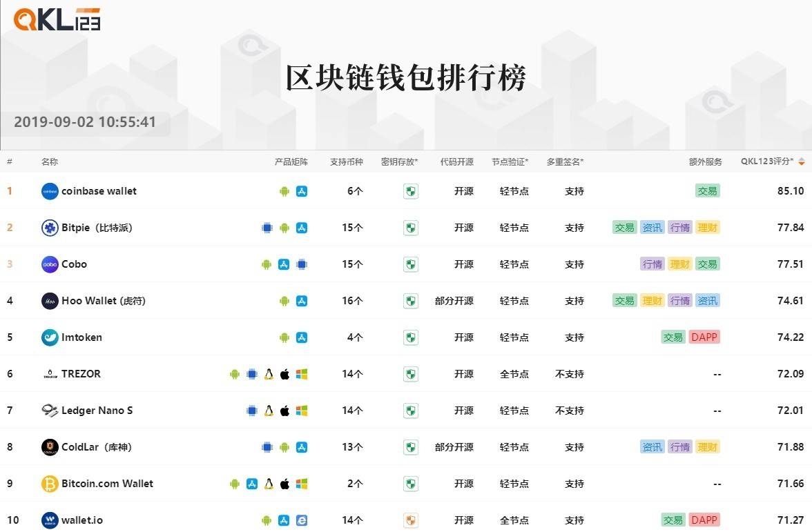Click the score 72.01 value

(790, 411)
